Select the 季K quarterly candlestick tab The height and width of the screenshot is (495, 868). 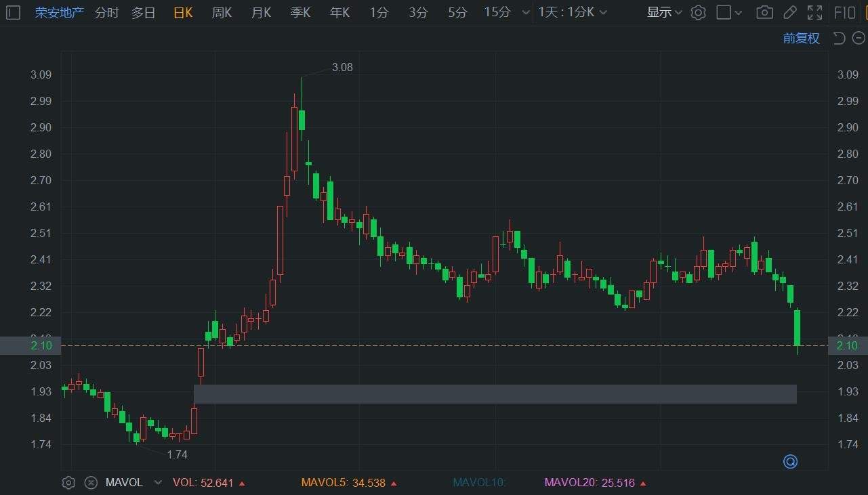point(300,12)
